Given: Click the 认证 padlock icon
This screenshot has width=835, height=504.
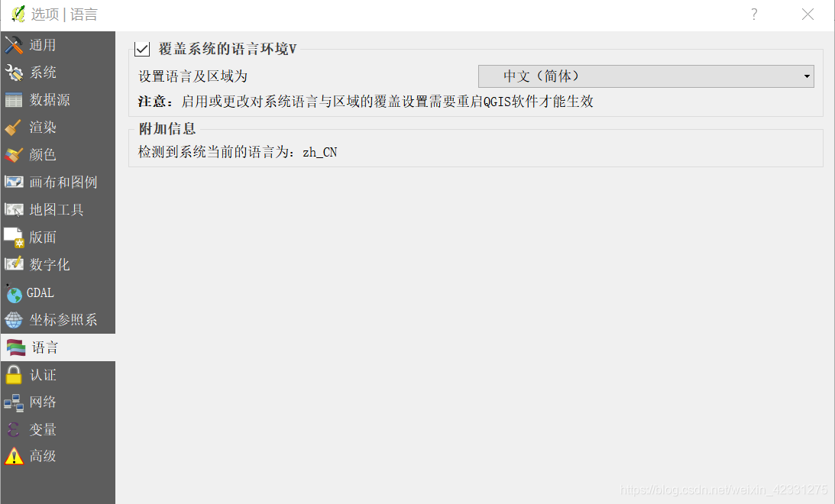Looking at the screenshot, I should (14, 375).
